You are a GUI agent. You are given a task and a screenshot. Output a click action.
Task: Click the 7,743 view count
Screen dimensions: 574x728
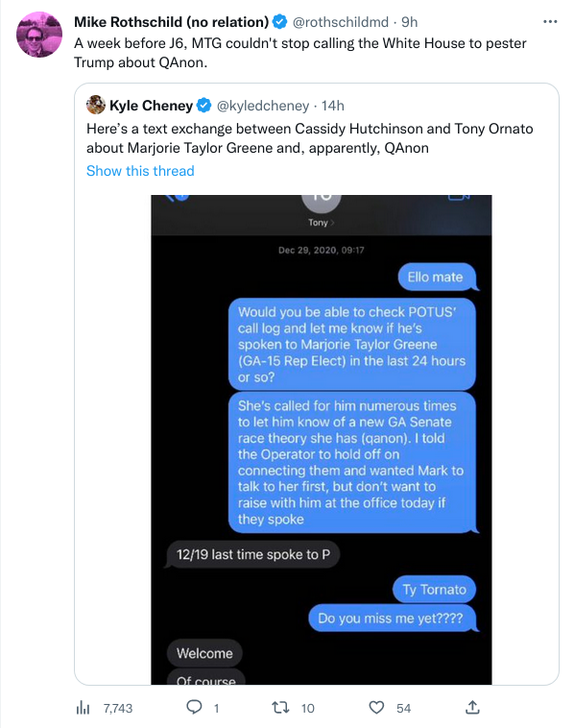pyautogui.click(x=118, y=708)
